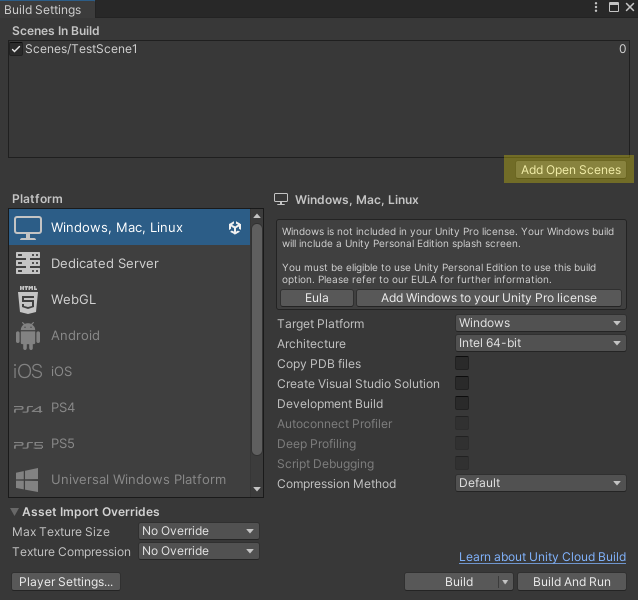Select iOS platform
This screenshot has height=600, width=638.
click(129, 371)
